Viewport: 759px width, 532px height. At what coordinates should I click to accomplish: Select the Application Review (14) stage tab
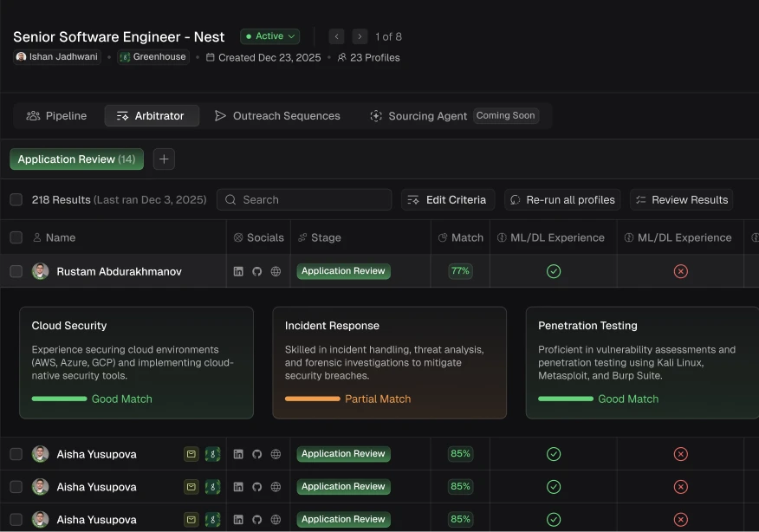[76, 159]
